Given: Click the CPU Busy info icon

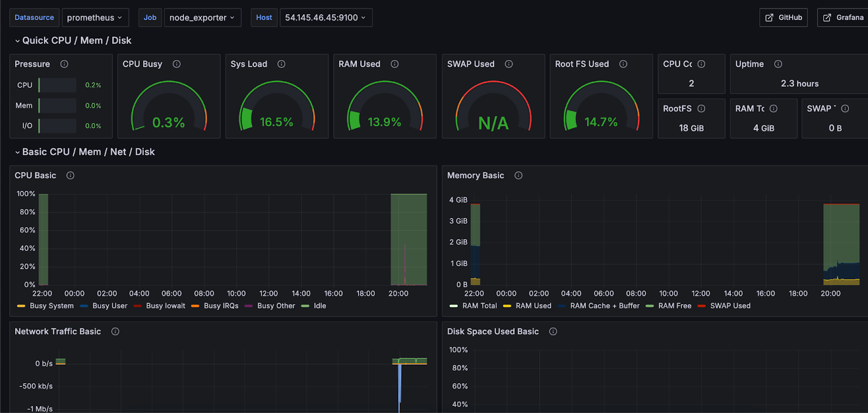Looking at the screenshot, I should coord(176,64).
